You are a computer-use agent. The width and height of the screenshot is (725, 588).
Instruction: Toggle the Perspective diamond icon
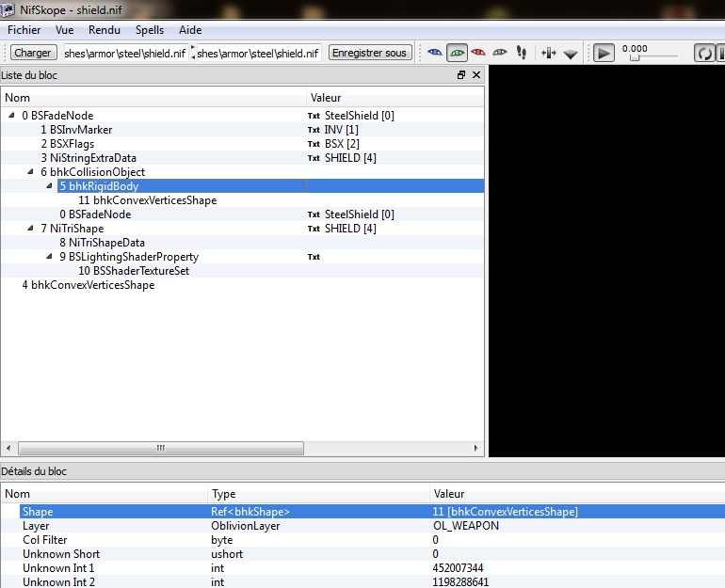pyautogui.click(x=571, y=55)
